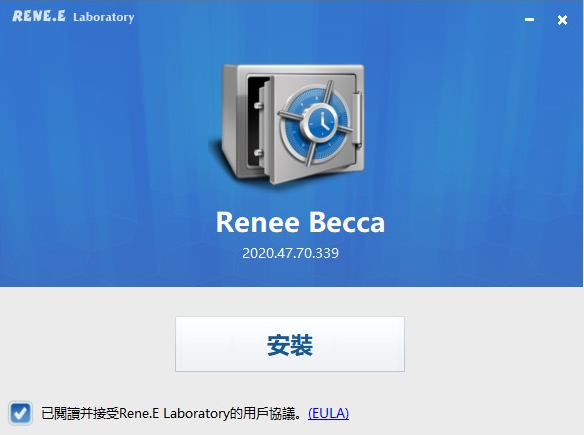Click the Rene.E Laboratory text in agreement line

point(174,413)
